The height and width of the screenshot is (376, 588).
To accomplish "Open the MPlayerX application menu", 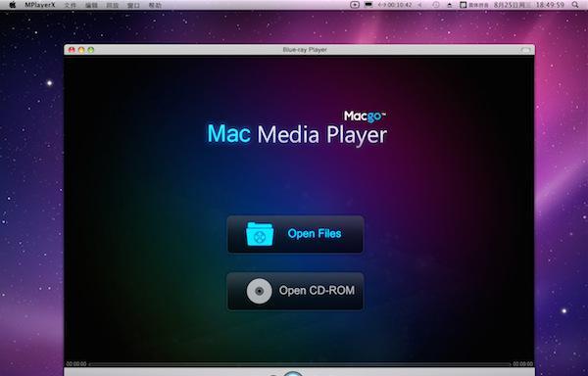I will tap(40, 5).
